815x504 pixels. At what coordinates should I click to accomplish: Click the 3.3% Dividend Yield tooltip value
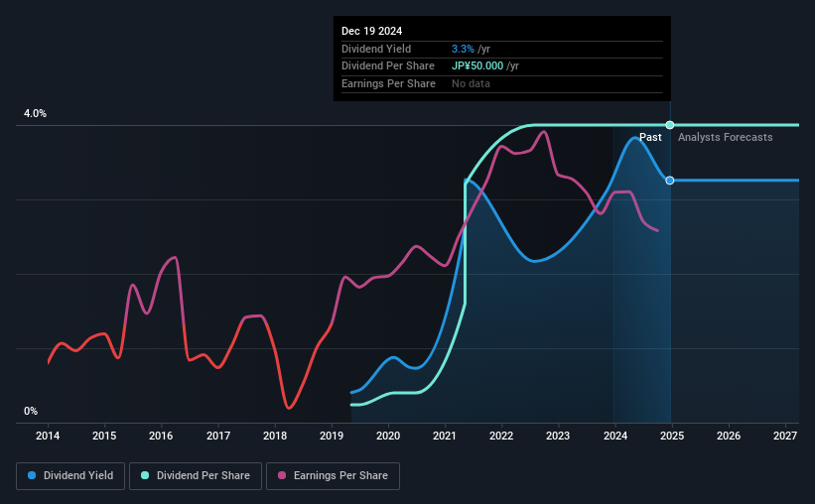pyautogui.click(x=463, y=49)
